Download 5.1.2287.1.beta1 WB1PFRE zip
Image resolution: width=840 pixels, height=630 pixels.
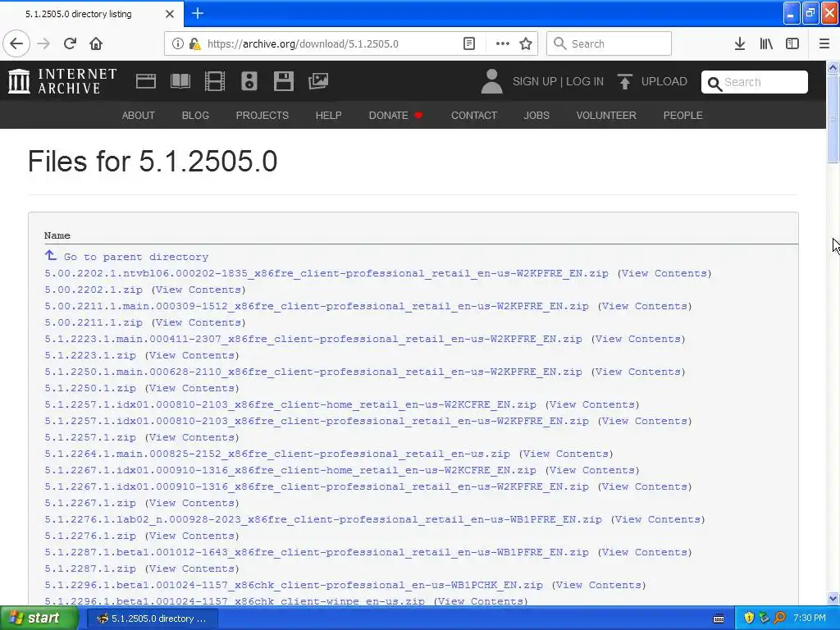pyautogui.click(x=317, y=552)
